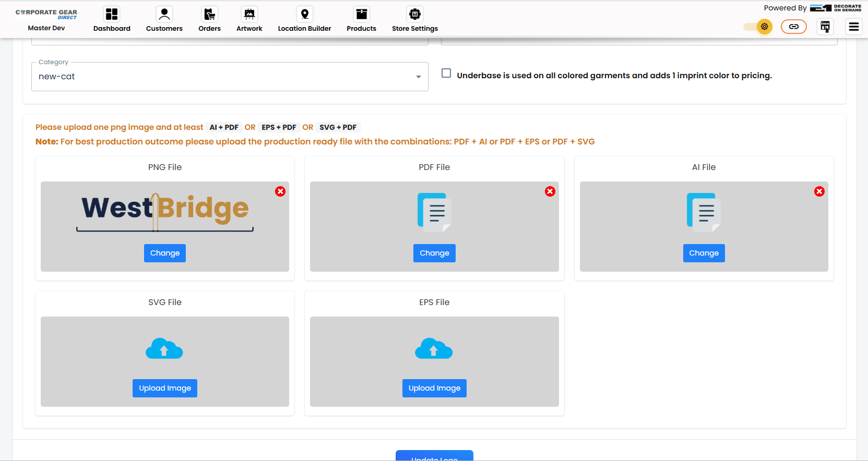Open the Orders icon
This screenshot has width=868, height=461.
coord(209,14)
